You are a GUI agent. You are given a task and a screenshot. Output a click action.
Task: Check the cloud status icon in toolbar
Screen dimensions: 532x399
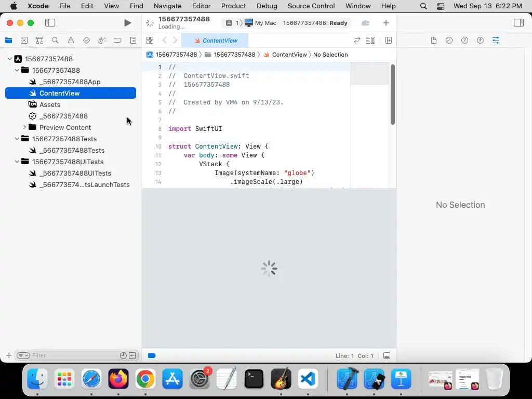[x=365, y=23]
